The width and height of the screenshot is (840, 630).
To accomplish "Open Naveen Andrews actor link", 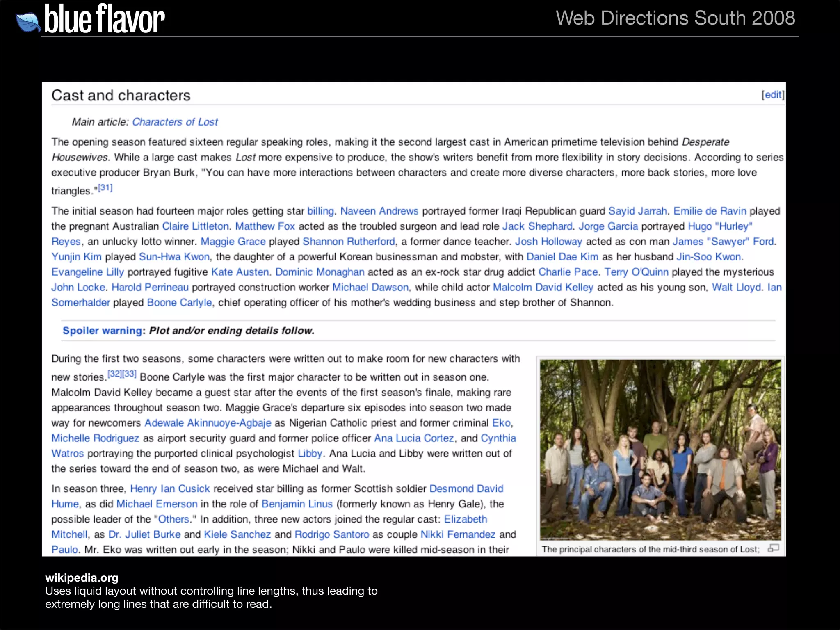I will 379,211.
